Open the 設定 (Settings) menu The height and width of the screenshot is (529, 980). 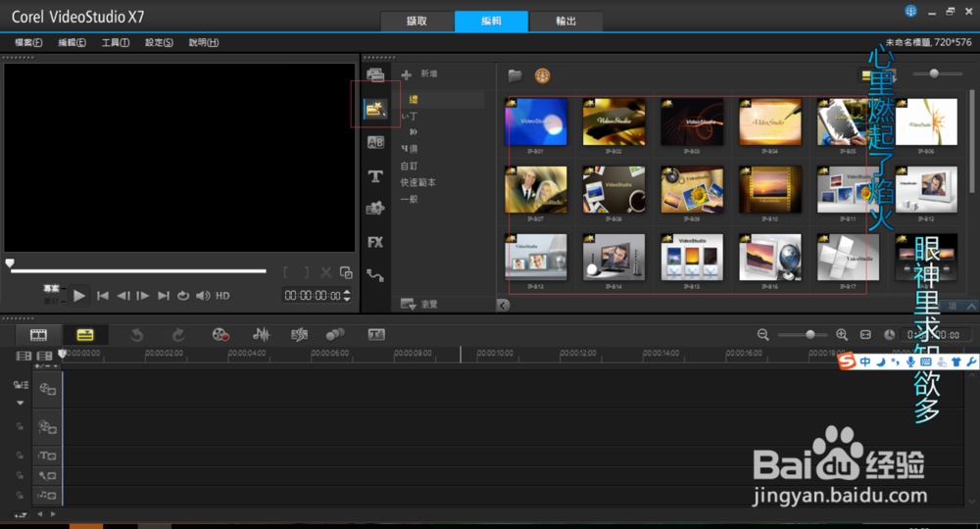coord(159,42)
